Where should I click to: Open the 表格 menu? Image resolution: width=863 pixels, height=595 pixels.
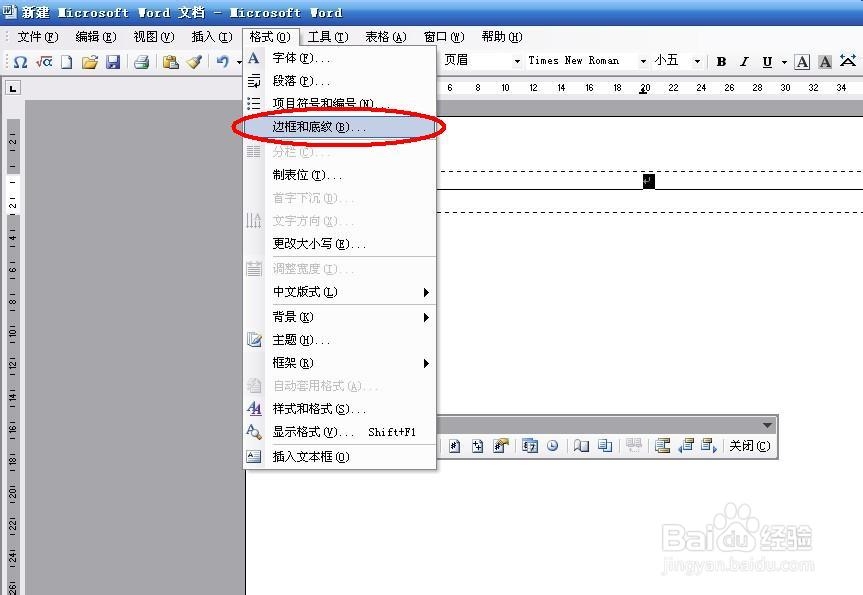click(x=386, y=37)
